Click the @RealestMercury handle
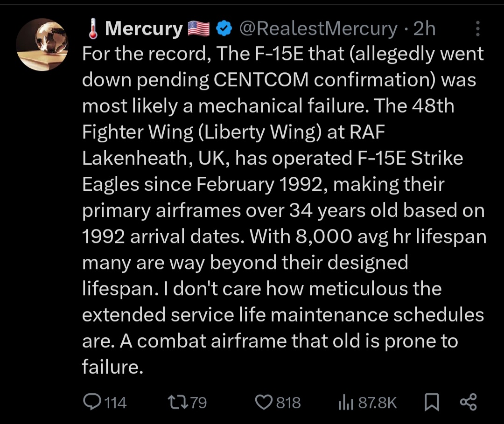This screenshot has width=504, height=424. [318, 28]
